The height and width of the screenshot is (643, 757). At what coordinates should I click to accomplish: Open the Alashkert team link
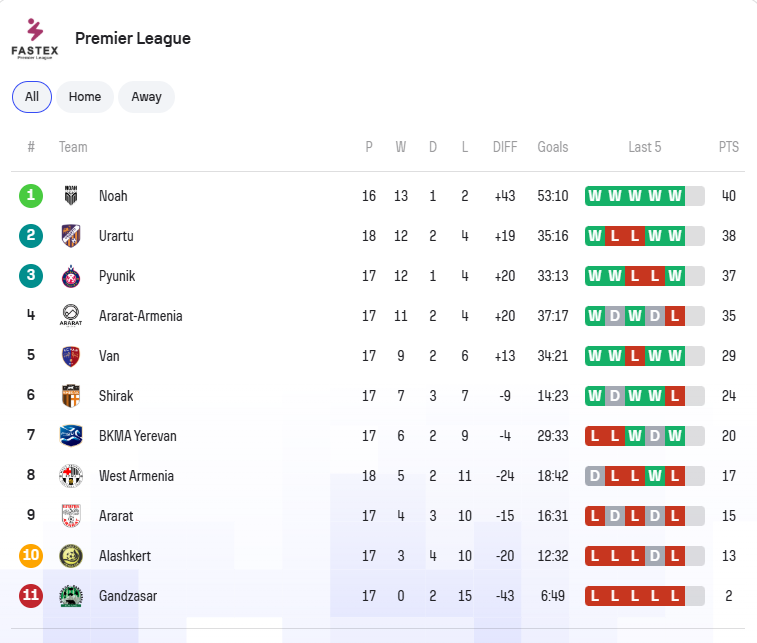(125, 556)
